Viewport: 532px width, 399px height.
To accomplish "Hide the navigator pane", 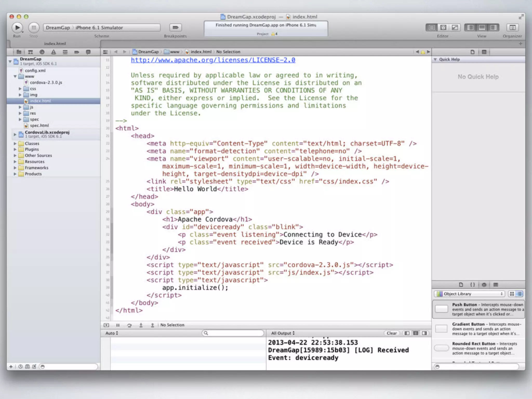I will [470, 28].
